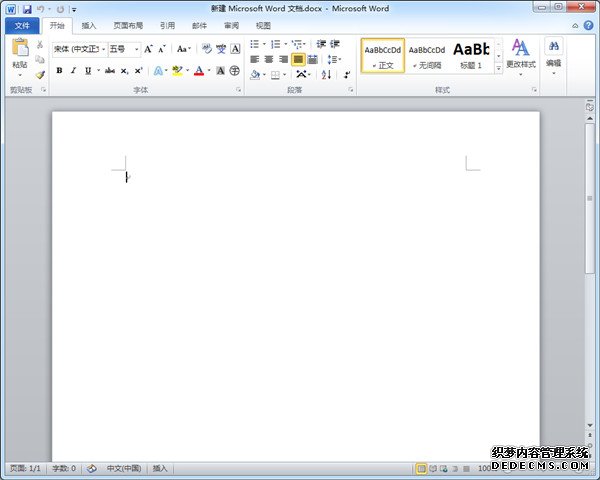Open the font name dropdown

pos(103,49)
